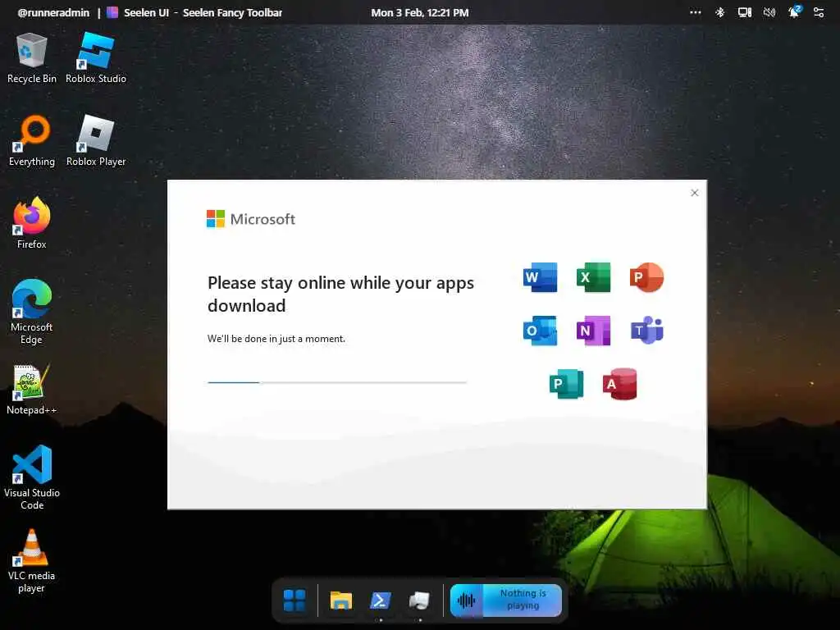Screen dimensions: 840x630
Task: Click the Excel app icon
Action: 594,277
